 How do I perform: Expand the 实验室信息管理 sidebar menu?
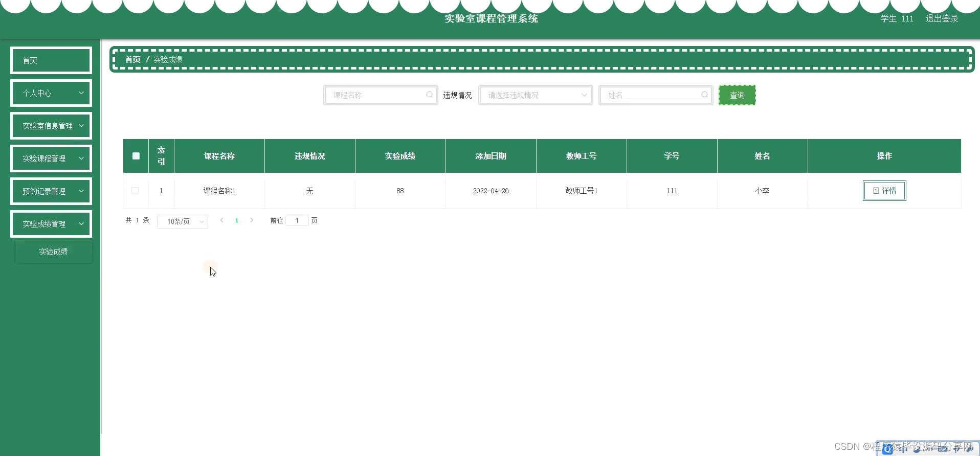pos(51,126)
